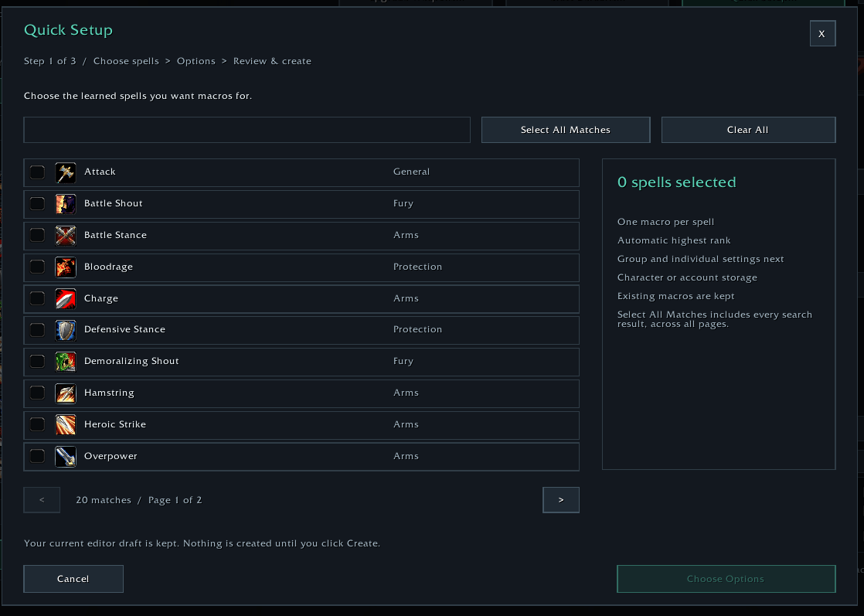This screenshot has width=864, height=616.
Task: Click the Choose spells breadcrumb step
Action: tap(126, 61)
